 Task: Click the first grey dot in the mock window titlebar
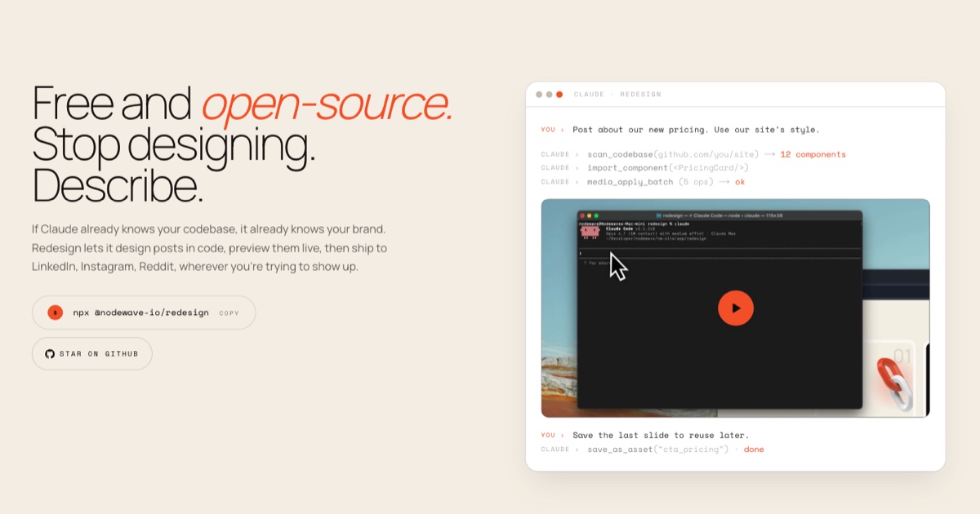point(539,95)
